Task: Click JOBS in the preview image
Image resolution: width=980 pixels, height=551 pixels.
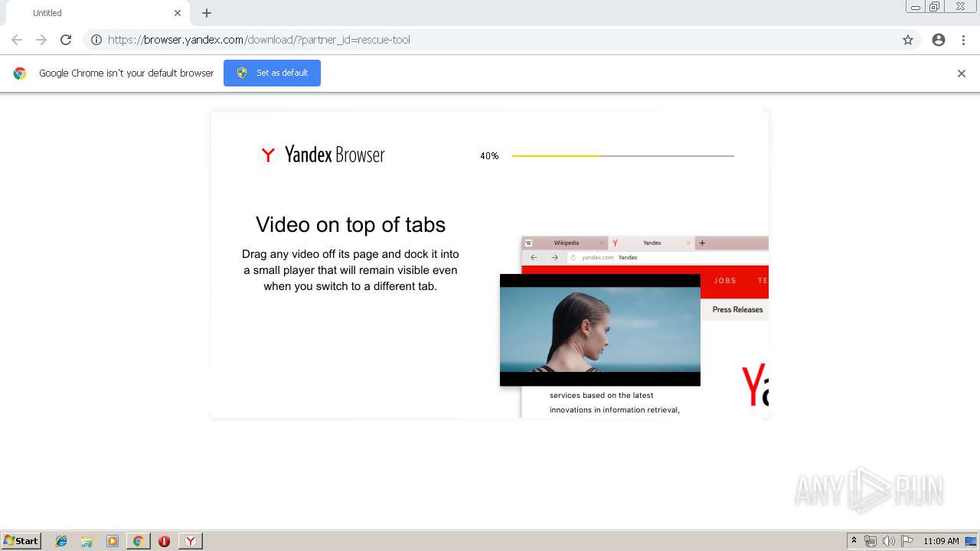Action: click(x=725, y=281)
